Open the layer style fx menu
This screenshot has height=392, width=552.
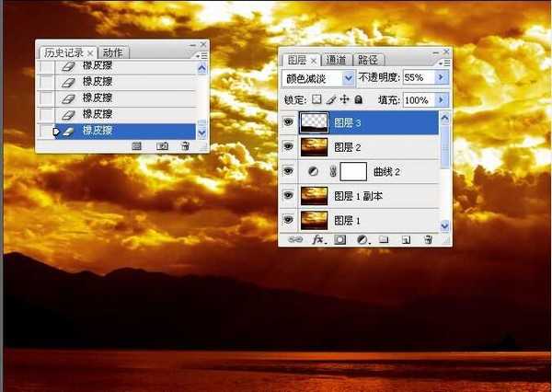(x=319, y=239)
